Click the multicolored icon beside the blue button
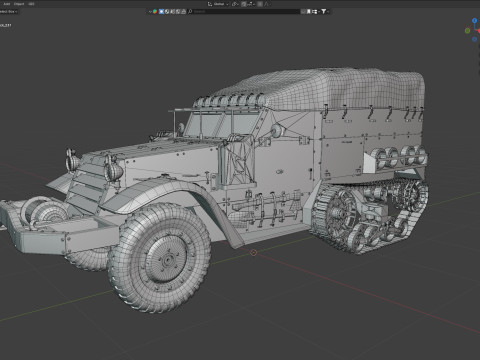This screenshot has width=480, height=360. click(x=155, y=11)
